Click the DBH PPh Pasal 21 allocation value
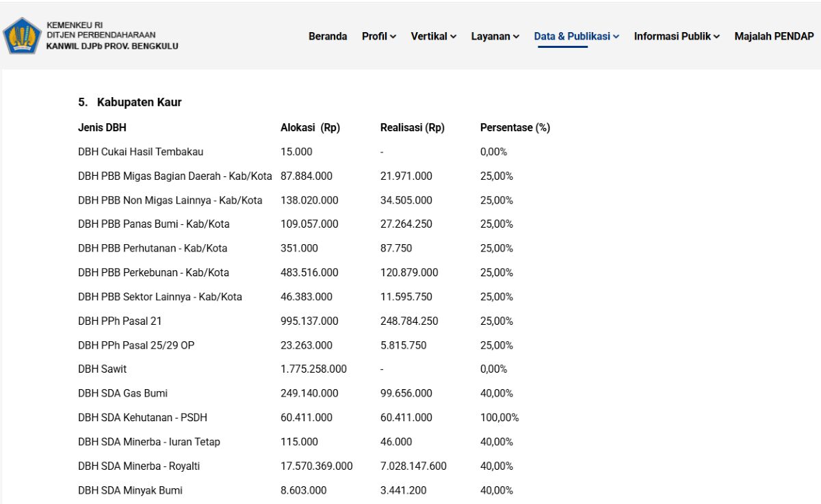The width and height of the screenshot is (821, 504). 309,321
